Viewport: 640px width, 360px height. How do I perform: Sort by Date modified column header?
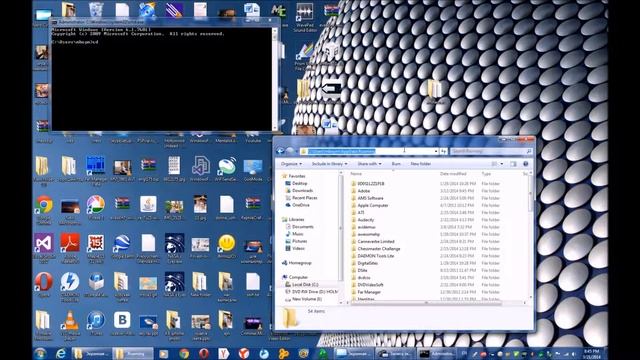click(459, 174)
